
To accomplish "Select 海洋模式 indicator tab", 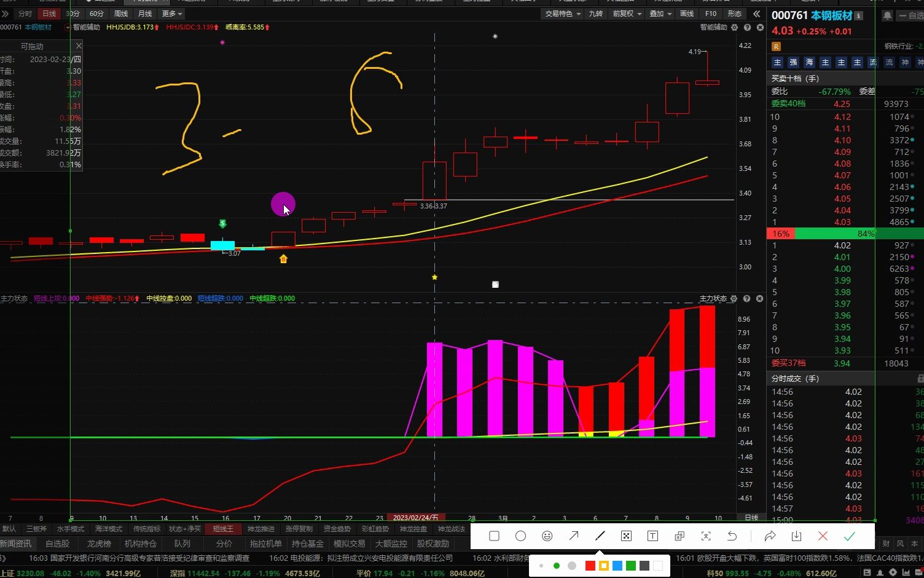I will pyautogui.click(x=109, y=529).
